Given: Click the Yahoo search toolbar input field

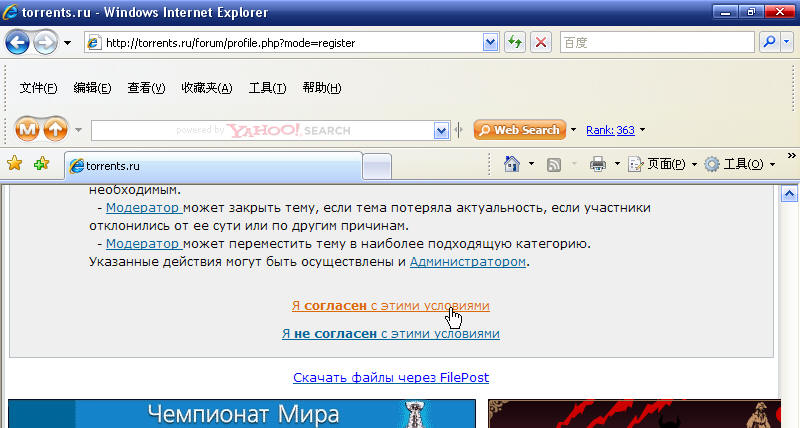Looking at the screenshot, I should [262, 131].
